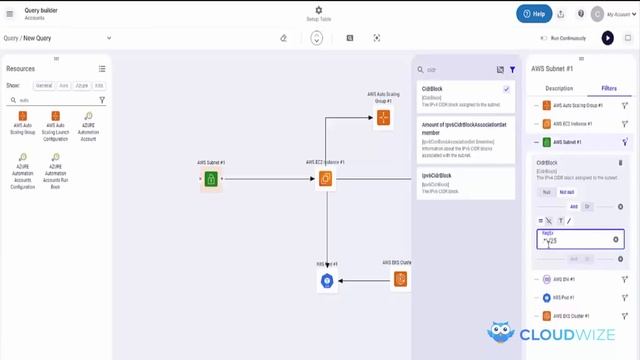Expand the AWS EKS Cluster #1 filter row
Image resolution: width=640 pixels, height=360 pixels.
(536, 316)
